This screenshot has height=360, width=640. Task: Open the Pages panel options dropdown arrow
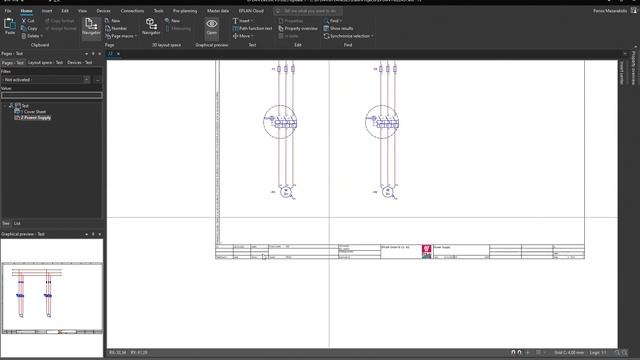pos(87,53)
